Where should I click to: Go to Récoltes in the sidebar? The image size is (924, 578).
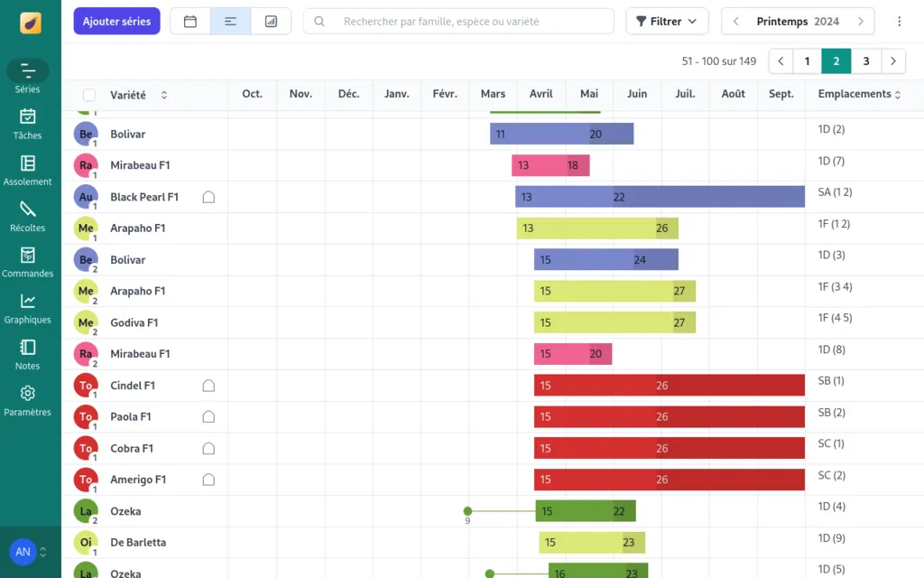pyautogui.click(x=27, y=216)
